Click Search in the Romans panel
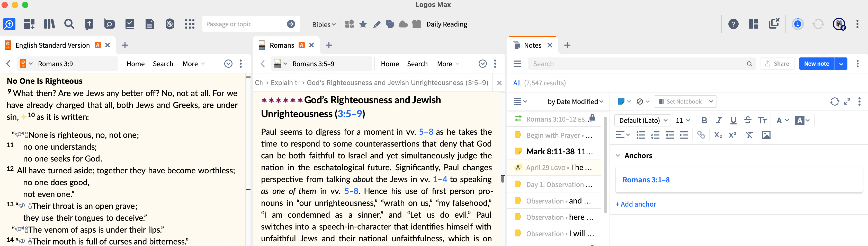Viewport: 868px width, 246px height. (417, 64)
